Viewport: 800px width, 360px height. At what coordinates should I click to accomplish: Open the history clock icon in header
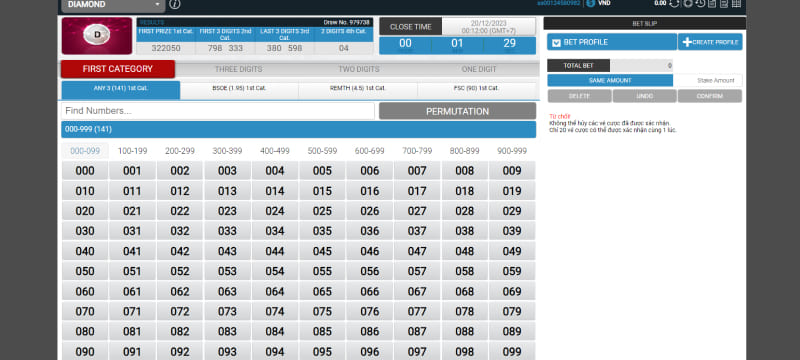tap(700, 4)
